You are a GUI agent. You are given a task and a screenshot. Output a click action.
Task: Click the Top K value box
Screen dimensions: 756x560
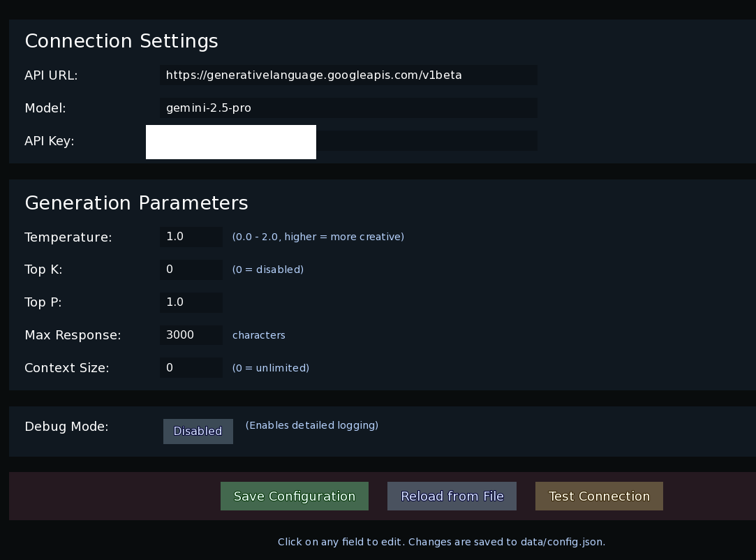(191, 270)
